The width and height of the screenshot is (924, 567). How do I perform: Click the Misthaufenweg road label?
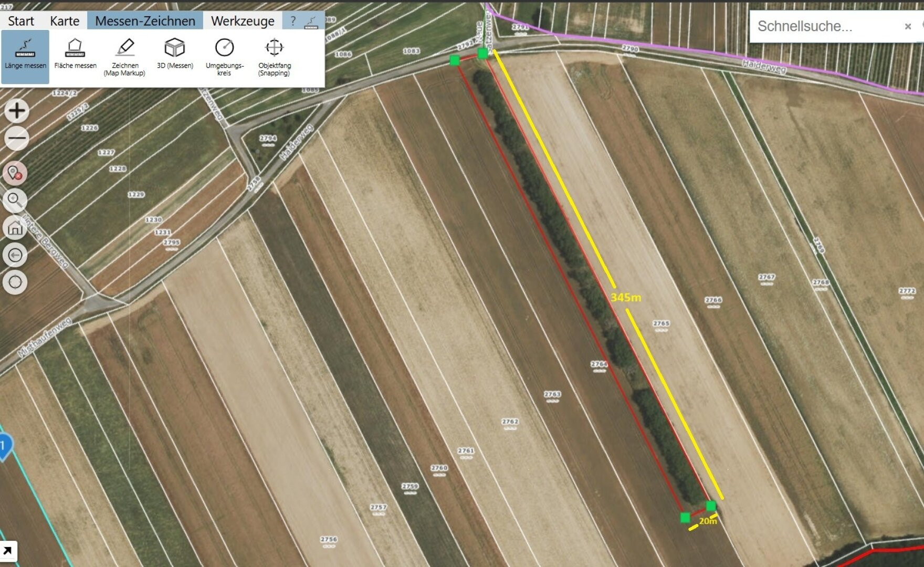point(44,337)
